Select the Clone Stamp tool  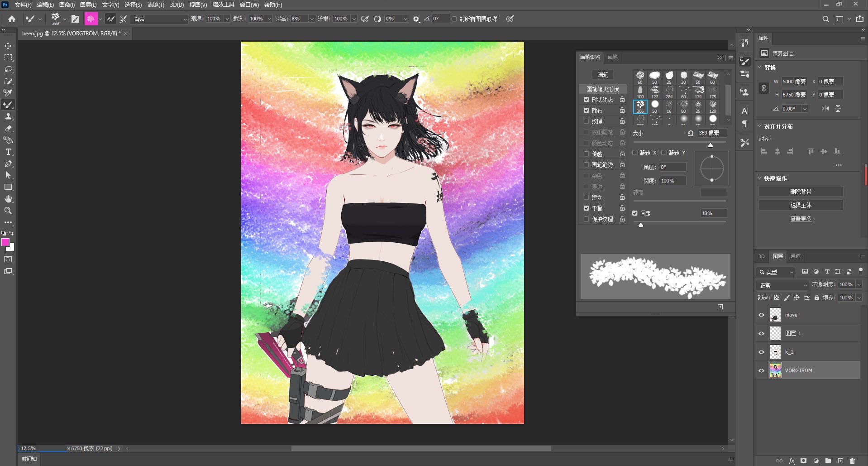(8, 116)
